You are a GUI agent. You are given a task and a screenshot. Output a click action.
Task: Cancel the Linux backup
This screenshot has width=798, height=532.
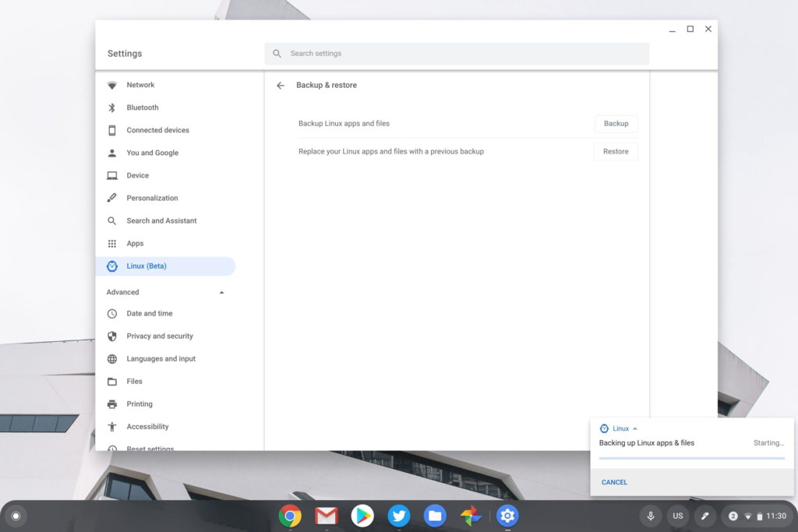(614, 482)
